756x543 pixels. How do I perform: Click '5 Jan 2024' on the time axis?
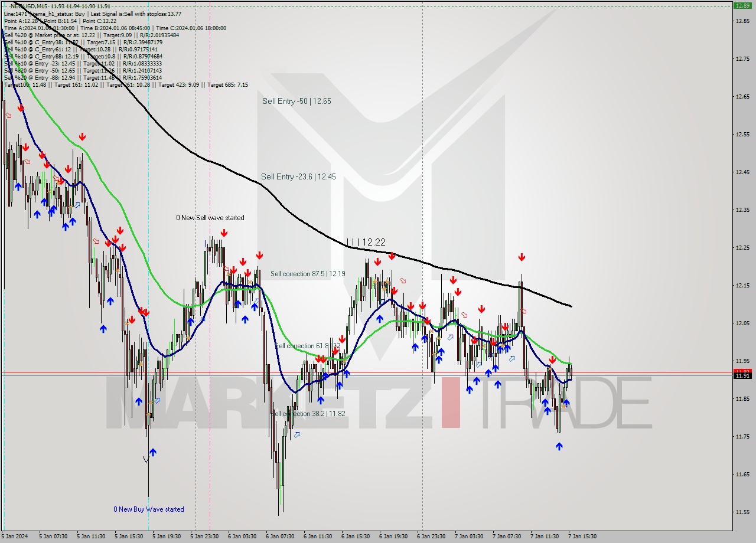coord(15,537)
